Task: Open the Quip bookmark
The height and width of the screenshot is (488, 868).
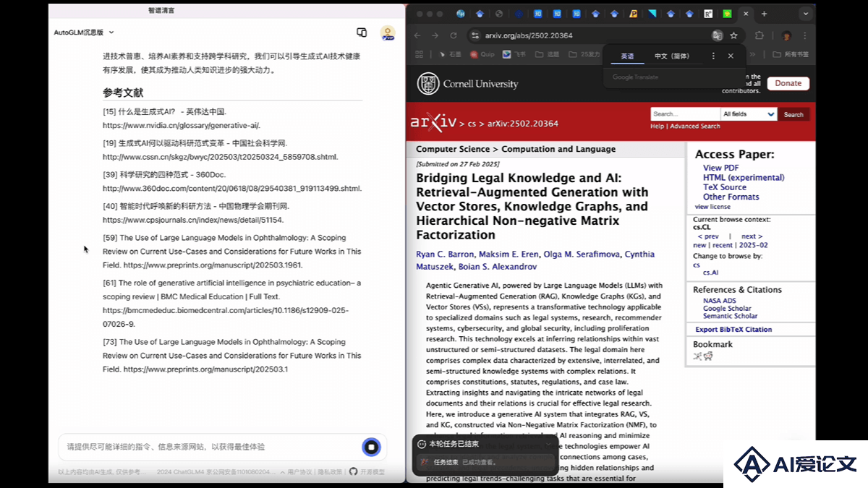Action: click(482, 54)
